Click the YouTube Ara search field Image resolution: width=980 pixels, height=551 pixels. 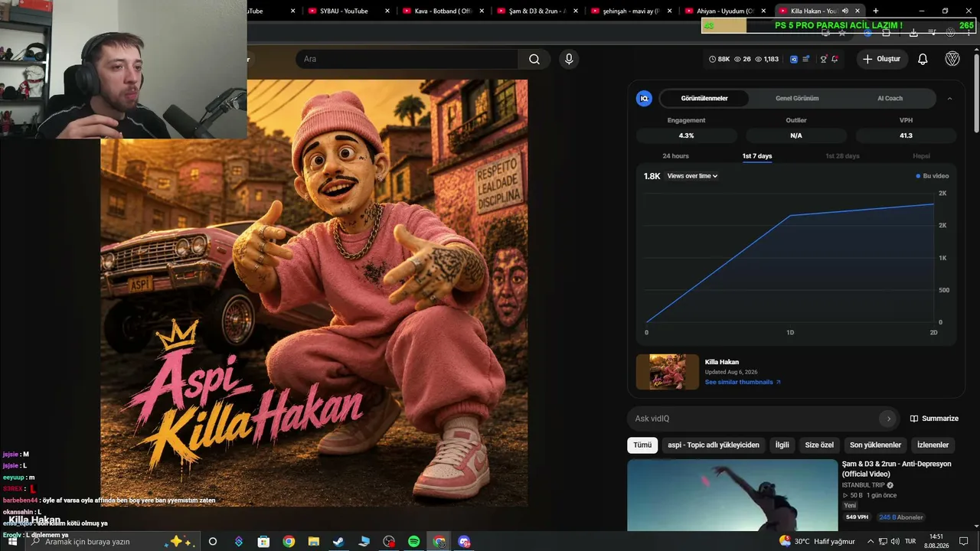pos(407,59)
